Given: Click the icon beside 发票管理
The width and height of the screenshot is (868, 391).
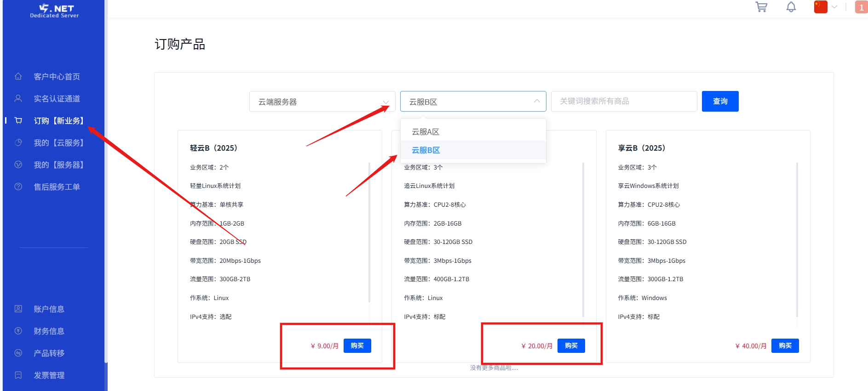Looking at the screenshot, I should [x=18, y=375].
